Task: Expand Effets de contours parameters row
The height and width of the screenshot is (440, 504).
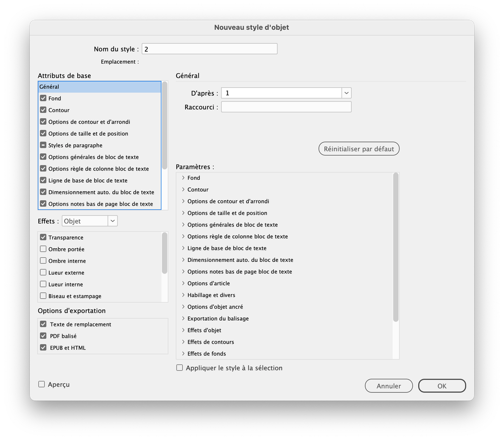Action: click(x=183, y=342)
